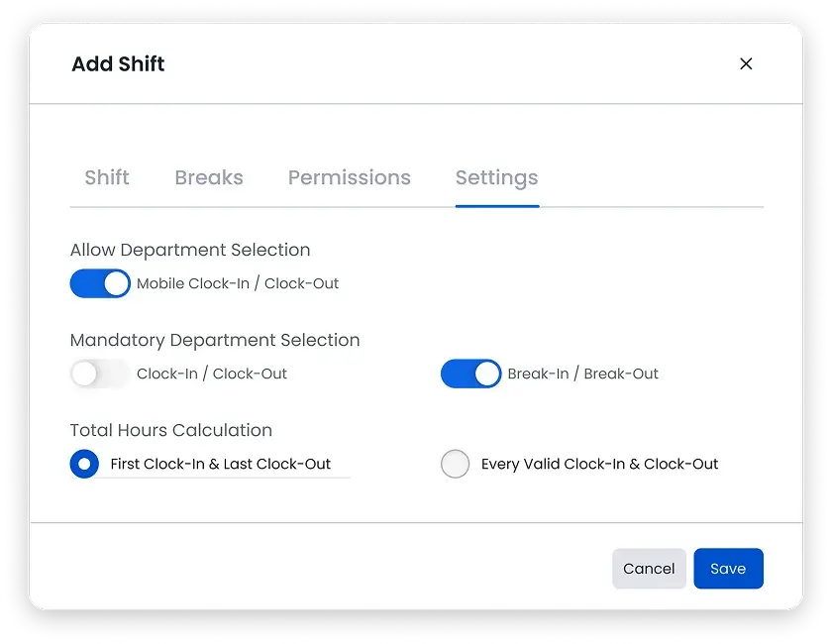Click the 'Mandatory Department Selection' heading
Screen dimensions: 832x644
tap(215, 340)
